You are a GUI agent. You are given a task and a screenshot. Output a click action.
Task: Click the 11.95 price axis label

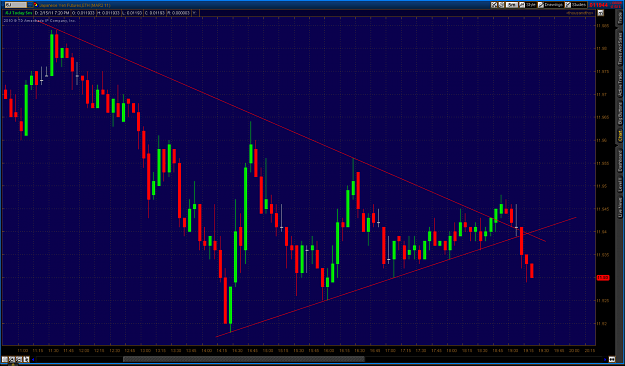[x=602, y=186]
